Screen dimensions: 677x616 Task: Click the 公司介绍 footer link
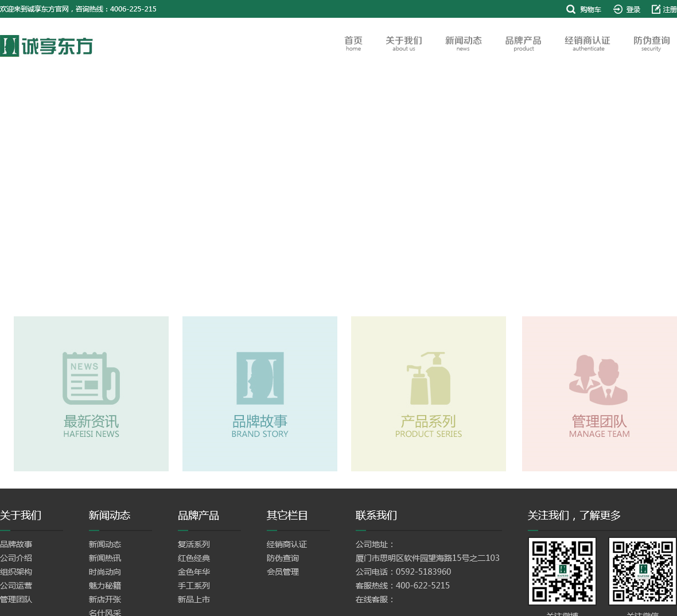pos(16,558)
